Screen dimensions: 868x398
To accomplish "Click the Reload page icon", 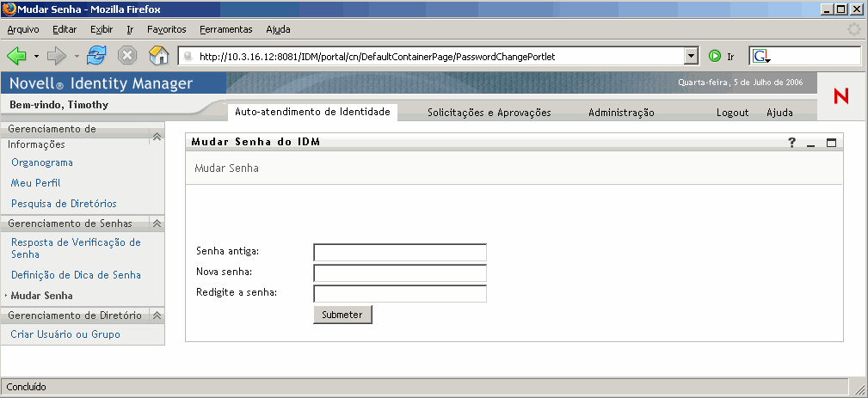I will [x=96, y=56].
